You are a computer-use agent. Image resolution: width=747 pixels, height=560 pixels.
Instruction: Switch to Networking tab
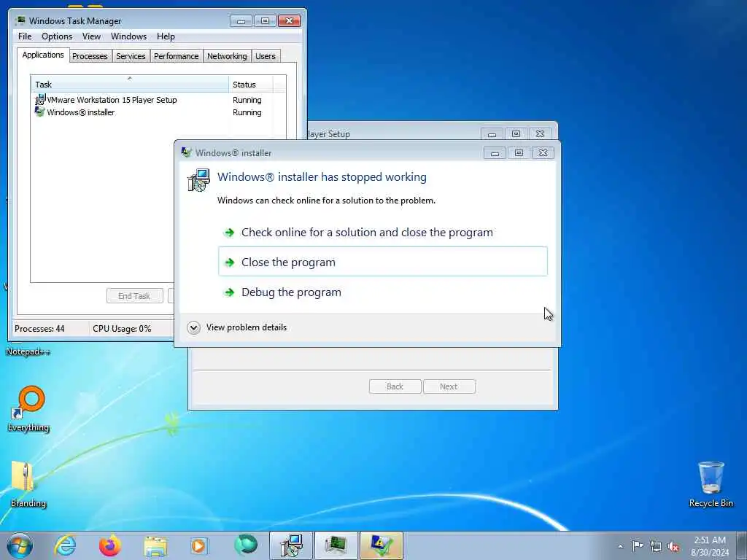pos(227,56)
